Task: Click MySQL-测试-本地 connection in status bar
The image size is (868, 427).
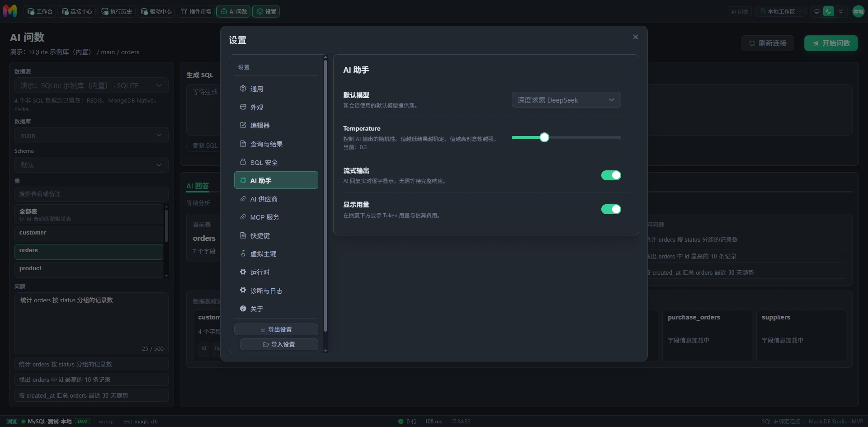Action: point(49,422)
